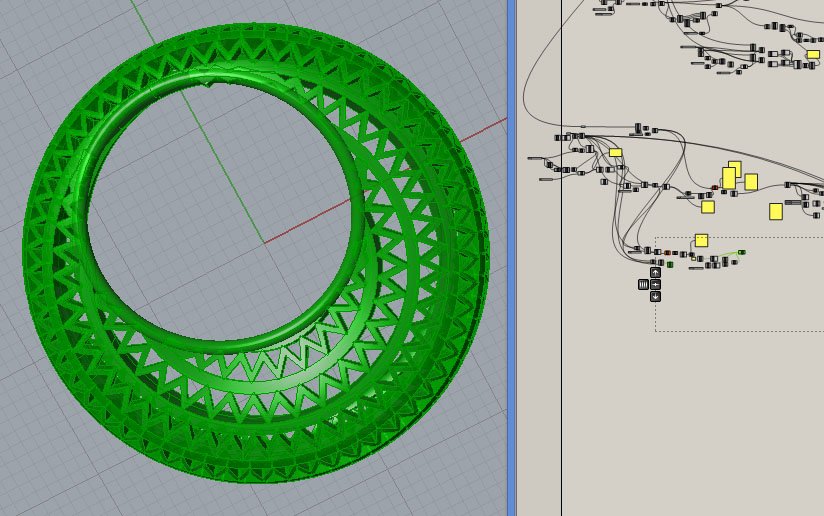
Task: Select the large front panel of stacked yellow pair
Action: pos(729,178)
